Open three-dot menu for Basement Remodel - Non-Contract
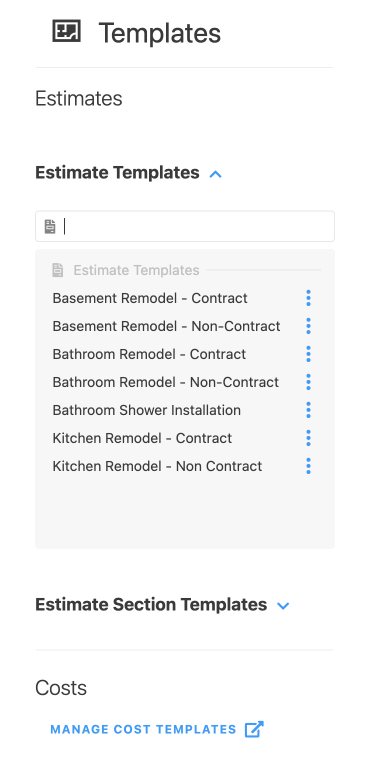Image resolution: width=369 pixels, height=762 pixels. coord(308,326)
